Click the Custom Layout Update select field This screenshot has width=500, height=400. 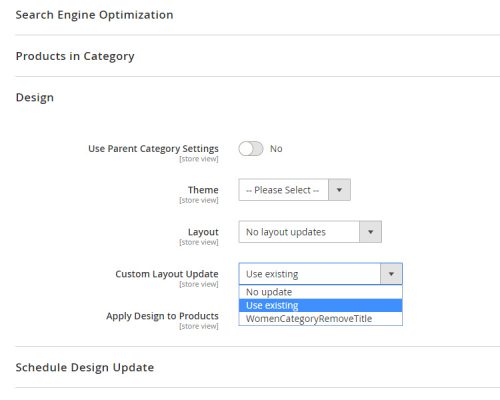(x=320, y=274)
